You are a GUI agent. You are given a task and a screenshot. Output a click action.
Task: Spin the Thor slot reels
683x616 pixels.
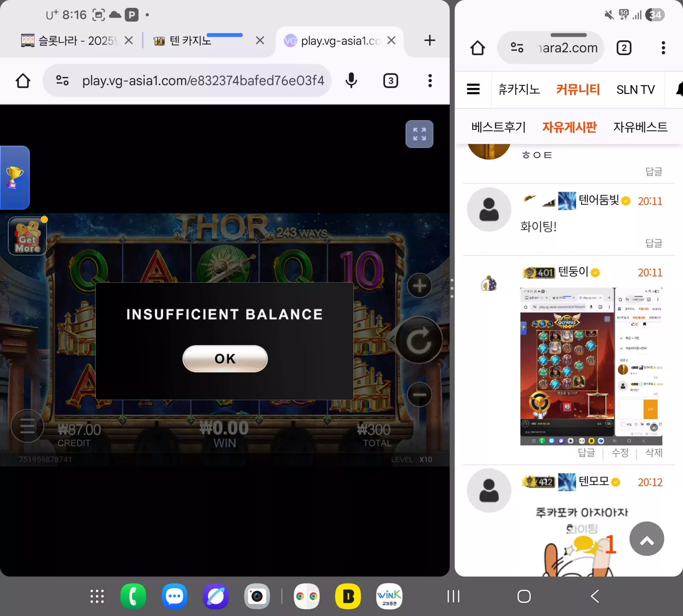419,340
